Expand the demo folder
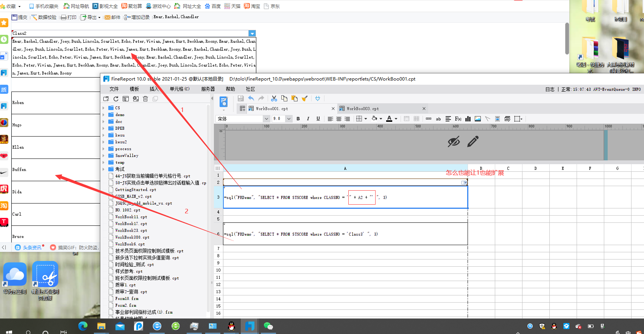 tap(104, 115)
